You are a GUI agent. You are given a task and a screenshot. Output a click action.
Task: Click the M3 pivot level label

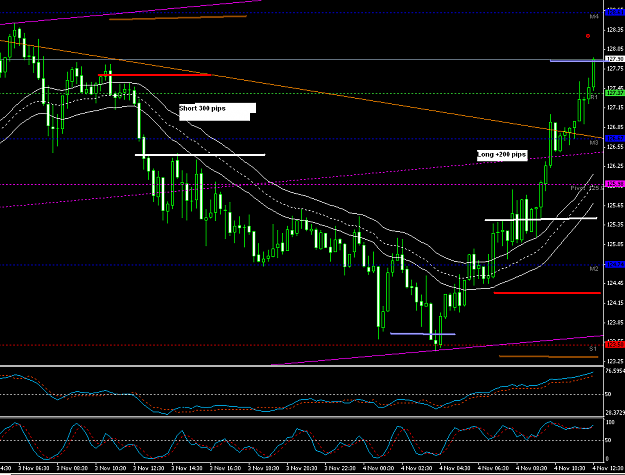tap(594, 142)
